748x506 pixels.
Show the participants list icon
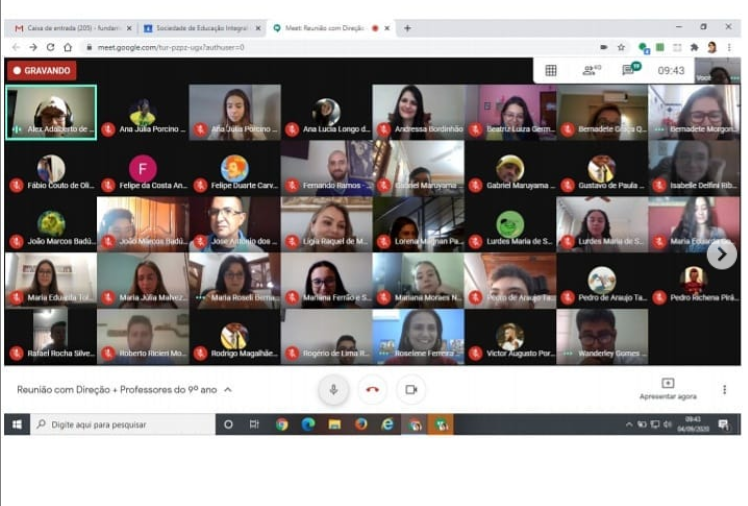click(x=591, y=70)
